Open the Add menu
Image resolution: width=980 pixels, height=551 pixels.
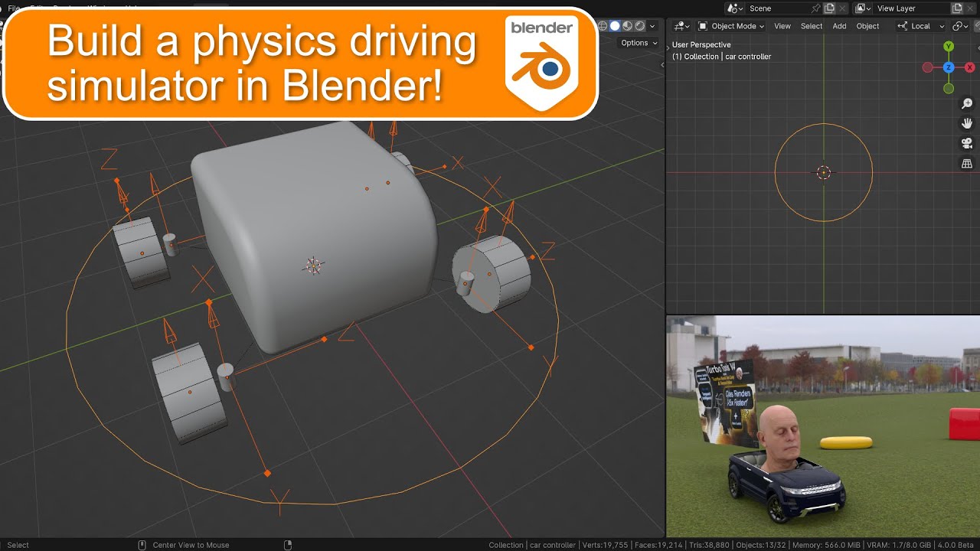pyautogui.click(x=840, y=26)
